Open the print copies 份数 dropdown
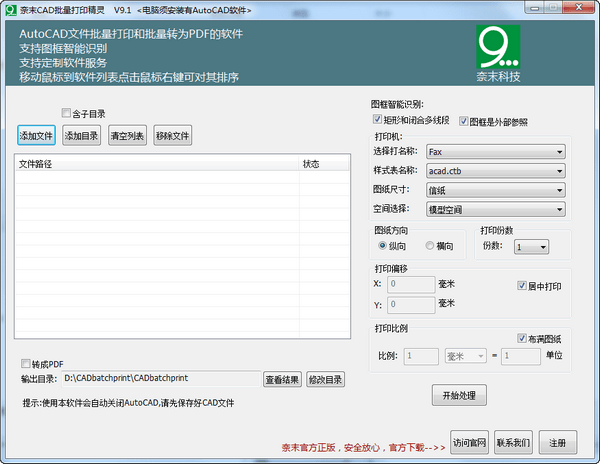Image resolution: width=600 pixels, height=464 pixels. tap(529, 246)
